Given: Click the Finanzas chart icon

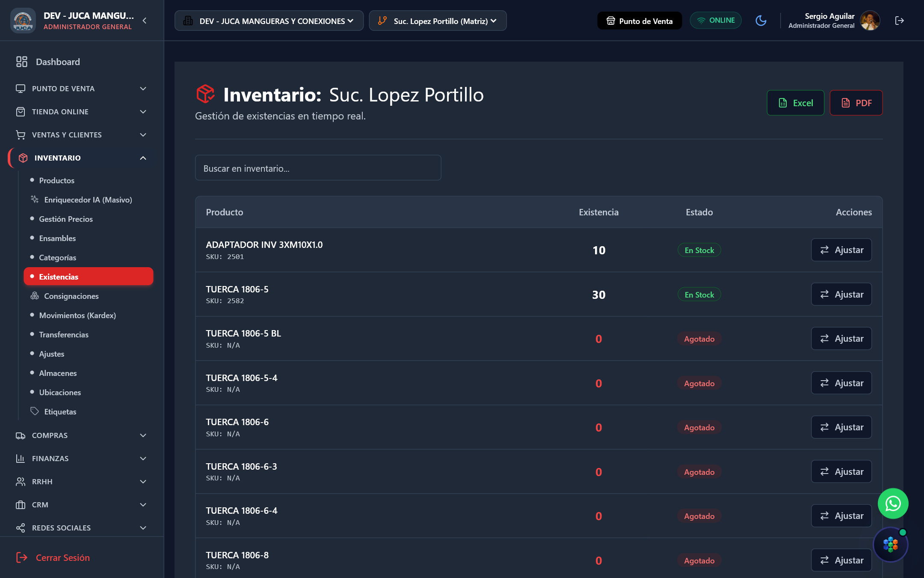Looking at the screenshot, I should click(21, 459).
